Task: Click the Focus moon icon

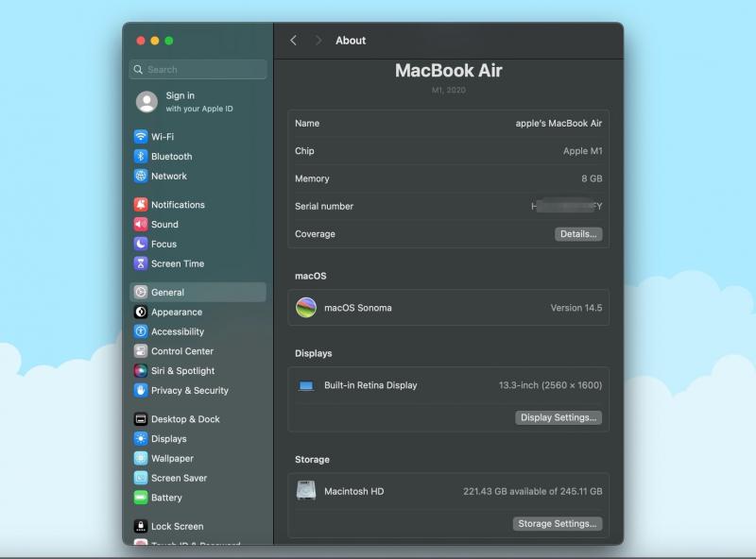Action: [x=140, y=244]
